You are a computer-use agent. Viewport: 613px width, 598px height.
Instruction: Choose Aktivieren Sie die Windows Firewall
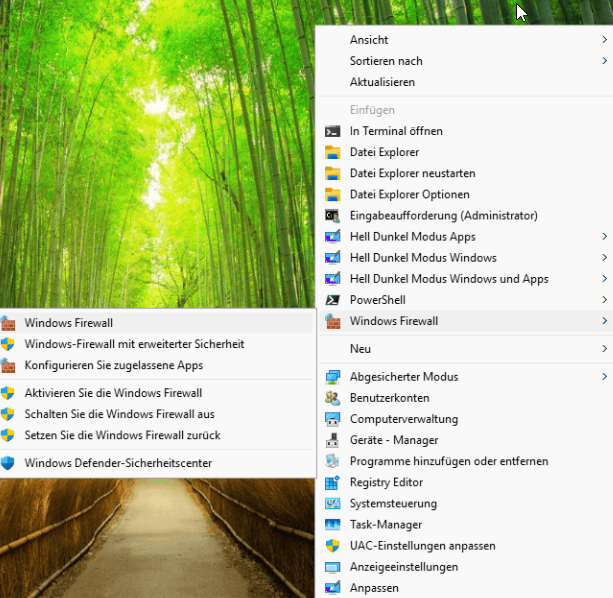click(x=156, y=393)
